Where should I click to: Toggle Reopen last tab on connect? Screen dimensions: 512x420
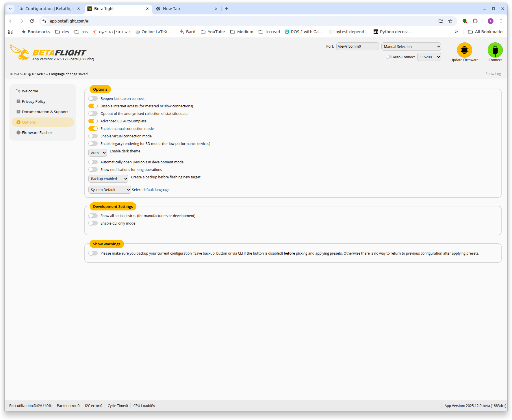pos(93,99)
